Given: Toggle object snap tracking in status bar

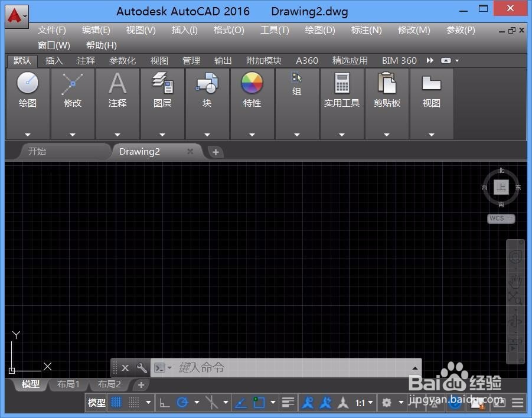Looking at the screenshot, I should click(240, 403).
